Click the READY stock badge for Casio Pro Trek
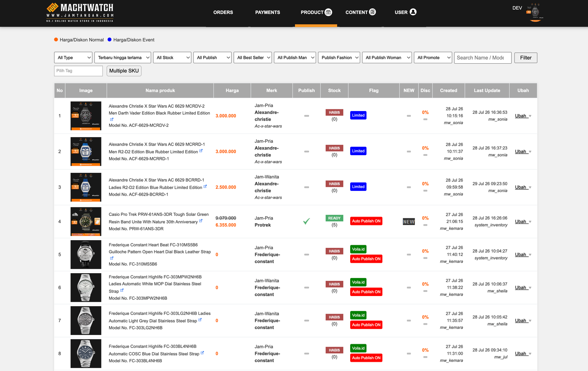This screenshot has height=371, width=588. [334, 218]
